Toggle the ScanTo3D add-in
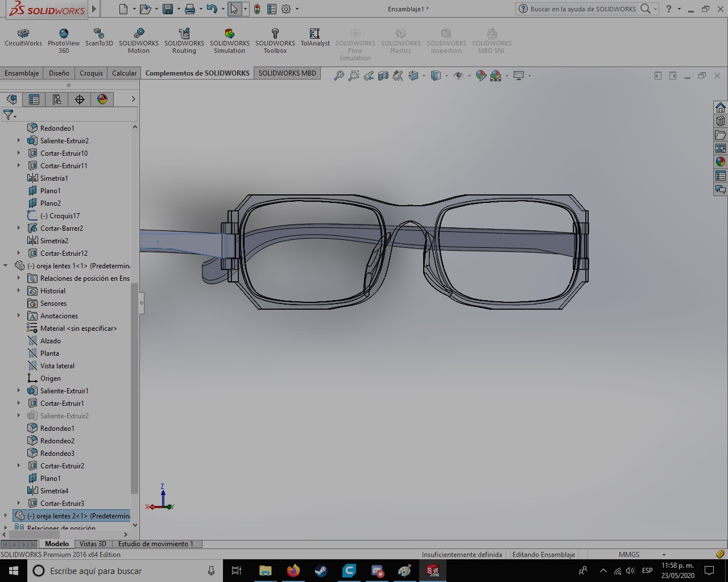The image size is (728, 582). click(x=99, y=38)
